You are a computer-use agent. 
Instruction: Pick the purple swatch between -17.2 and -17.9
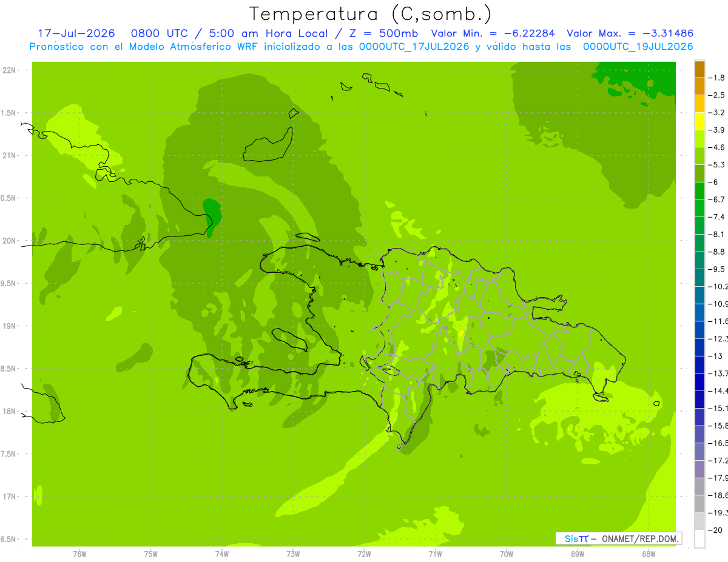[699, 469]
